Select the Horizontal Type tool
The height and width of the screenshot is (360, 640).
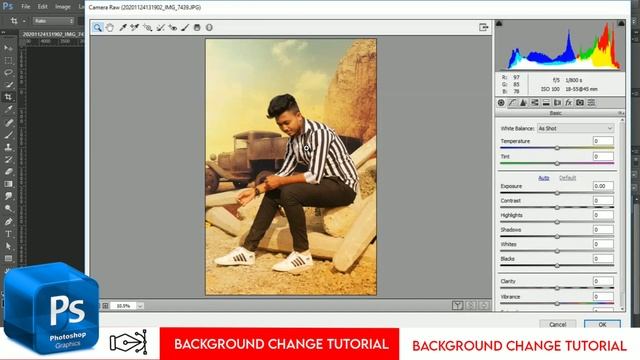[8, 234]
